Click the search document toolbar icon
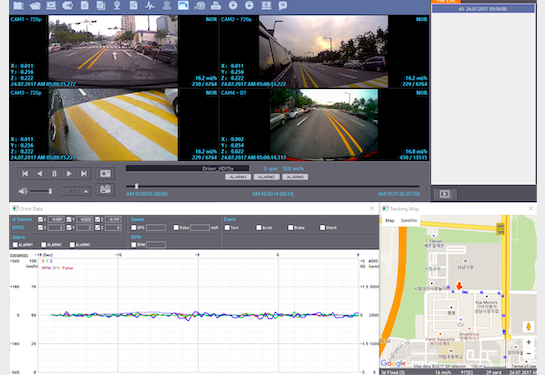This screenshot has height=375, width=545. pyautogui.click(x=133, y=5)
